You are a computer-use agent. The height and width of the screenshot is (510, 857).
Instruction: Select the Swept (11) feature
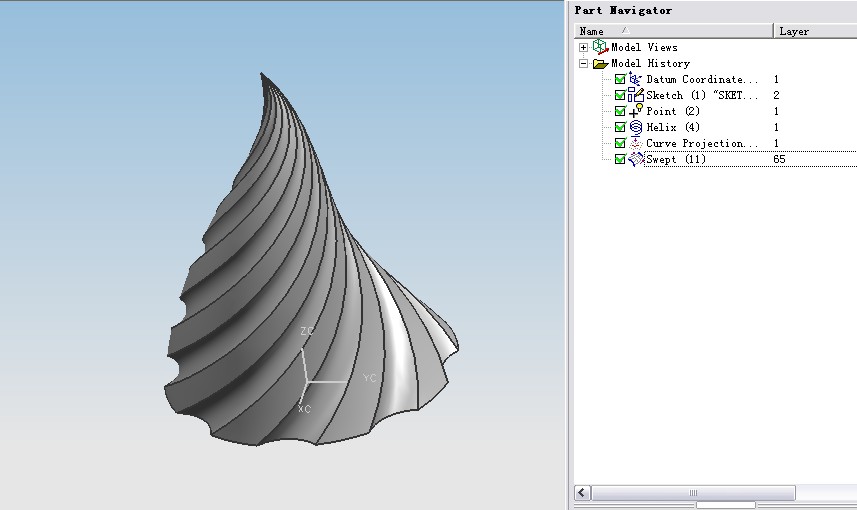click(x=676, y=159)
